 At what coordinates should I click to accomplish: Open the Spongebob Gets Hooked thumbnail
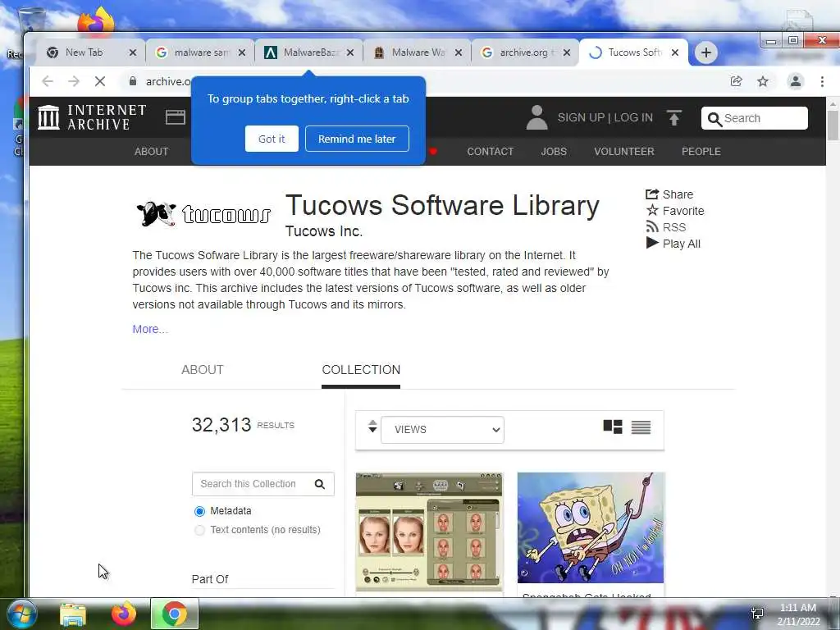coord(591,527)
